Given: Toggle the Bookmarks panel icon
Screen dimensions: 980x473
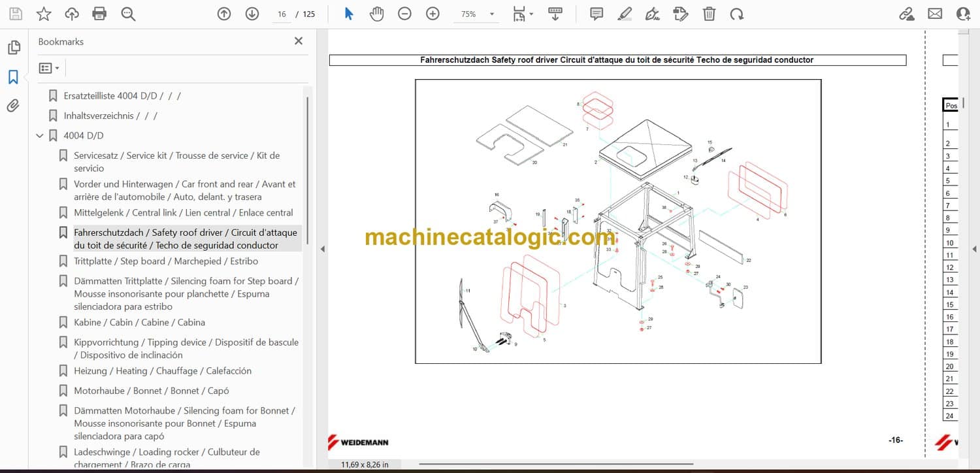Looking at the screenshot, I should tap(13, 77).
